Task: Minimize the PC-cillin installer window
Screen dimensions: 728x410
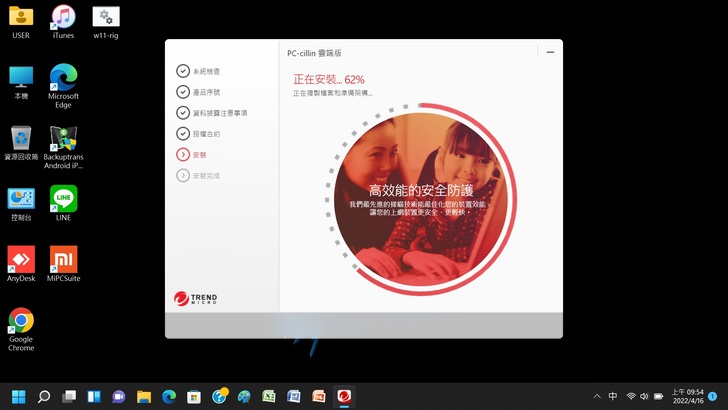Action: (x=550, y=52)
